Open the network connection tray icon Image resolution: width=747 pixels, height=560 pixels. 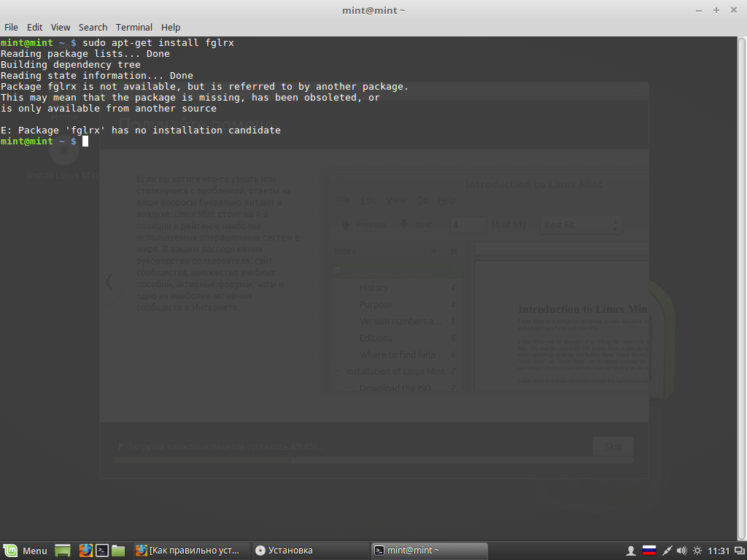(665, 551)
